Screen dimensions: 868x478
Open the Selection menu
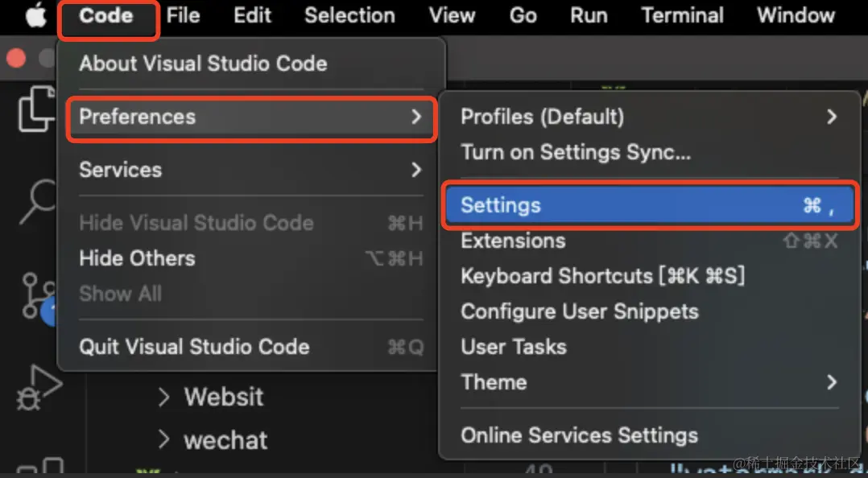pos(349,15)
